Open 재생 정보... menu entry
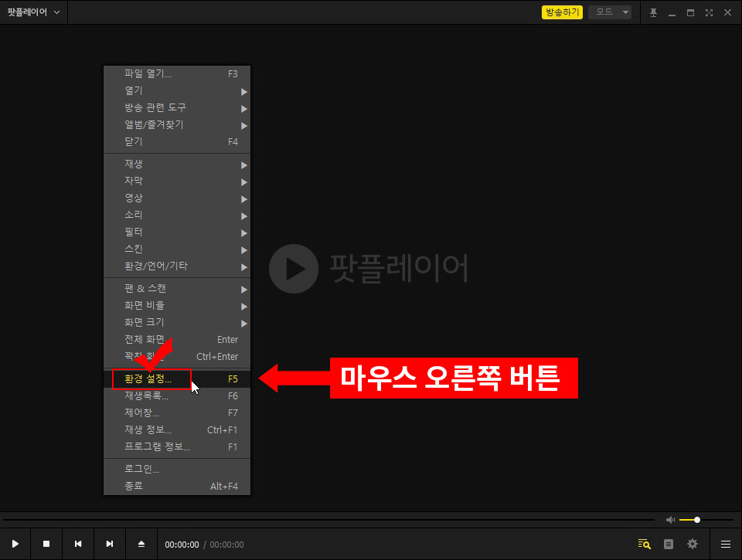Screen dimensions: 742x560 coord(177,430)
